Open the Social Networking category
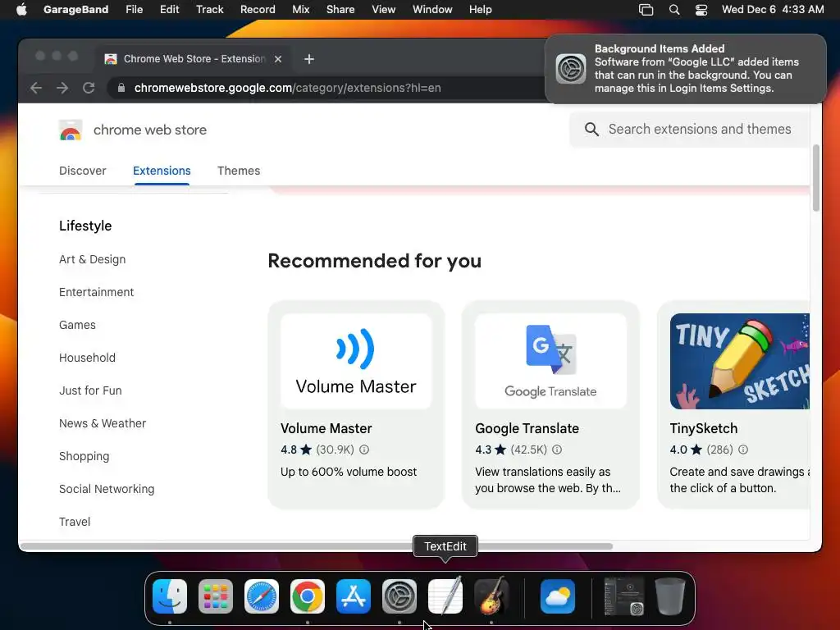 tap(107, 489)
